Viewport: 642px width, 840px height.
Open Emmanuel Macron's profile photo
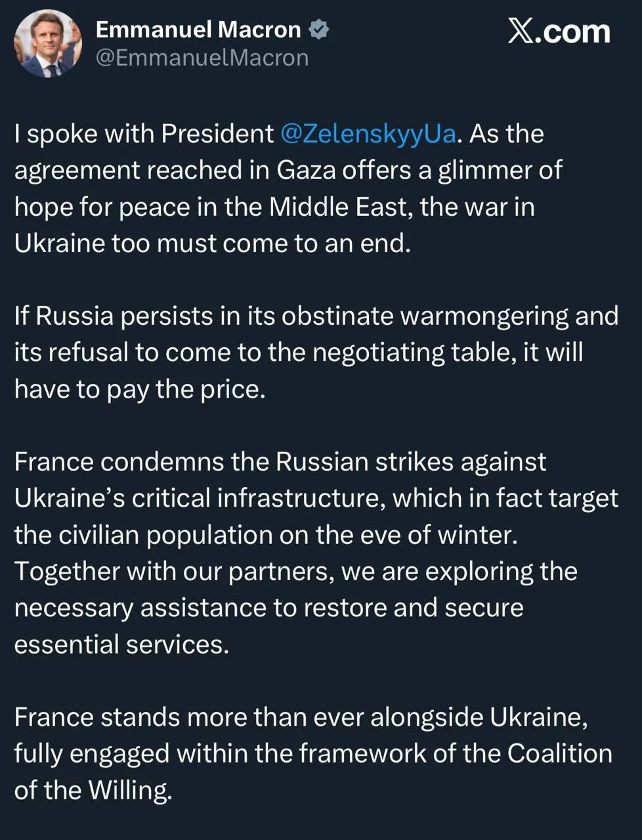click(47, 45)
